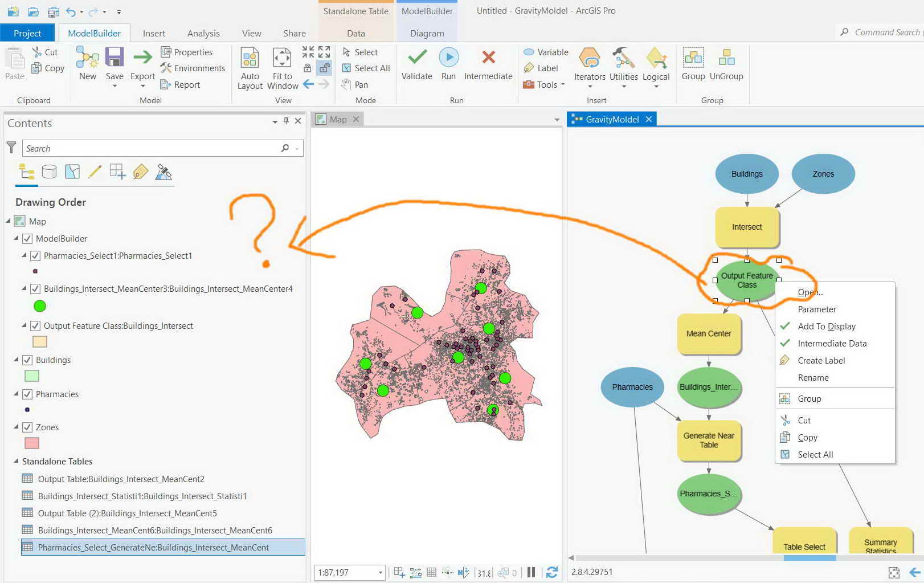
Task: Switch to the Analysis ribbon tab
Action: tap(203, 33)
